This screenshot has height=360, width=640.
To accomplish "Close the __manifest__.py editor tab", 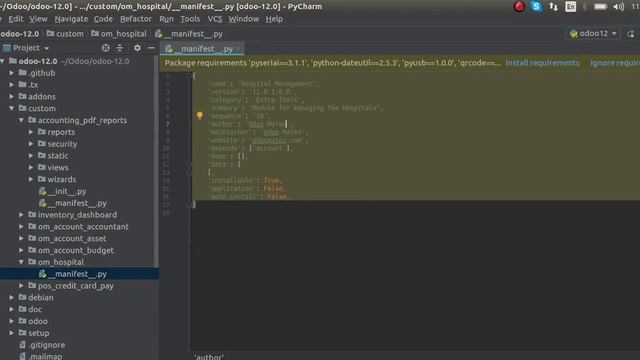I will point(238,49).
